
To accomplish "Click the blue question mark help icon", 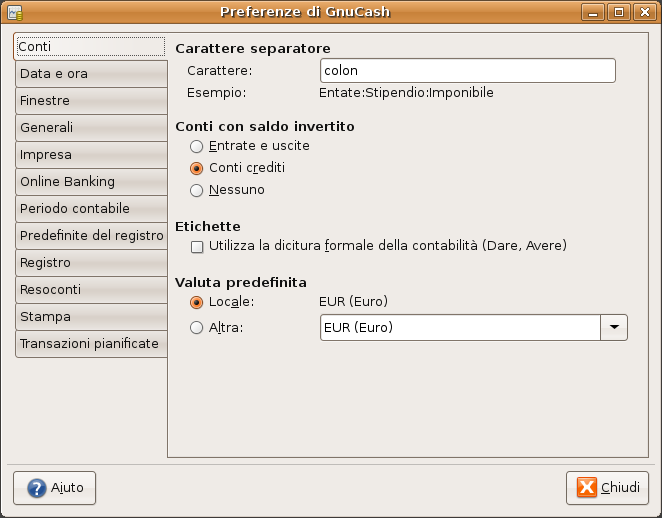I will (x=37, y=488).
